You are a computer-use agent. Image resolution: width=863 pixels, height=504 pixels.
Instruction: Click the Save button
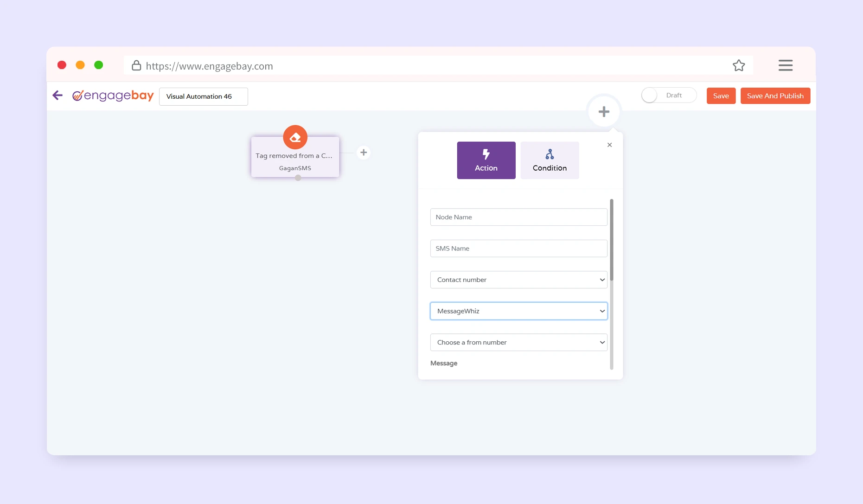click(x=721, y=96)
